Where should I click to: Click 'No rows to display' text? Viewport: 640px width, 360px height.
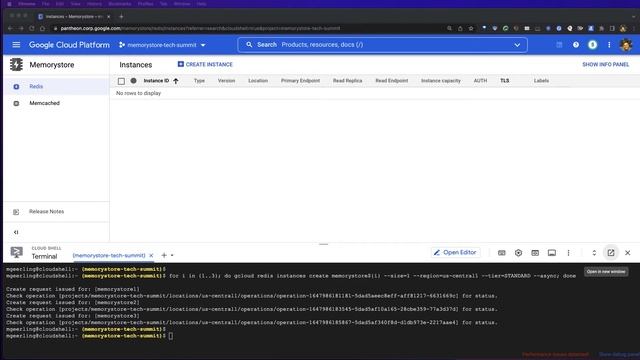pos(138,93)
